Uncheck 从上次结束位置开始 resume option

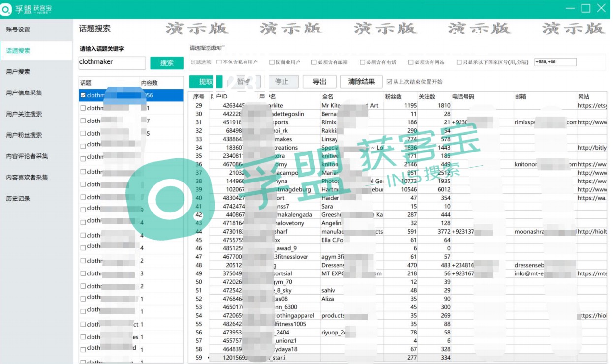point(390,82)
